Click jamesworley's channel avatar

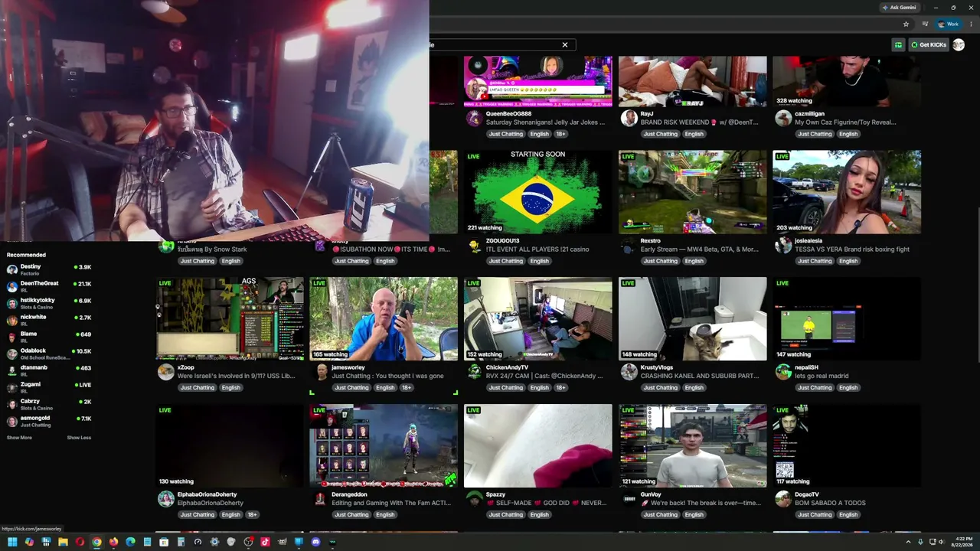pos(322,372)
